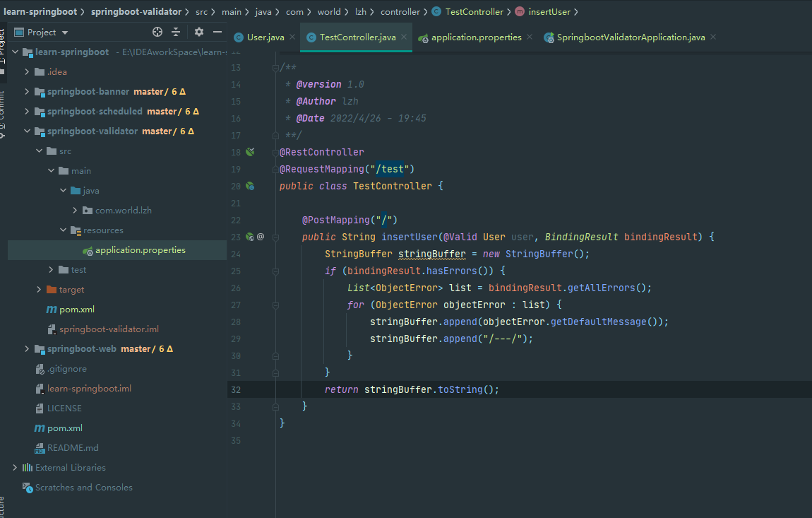Fold the for loop at line 27
This screenshot has height=518, width=812.
[x=275, y=305]
